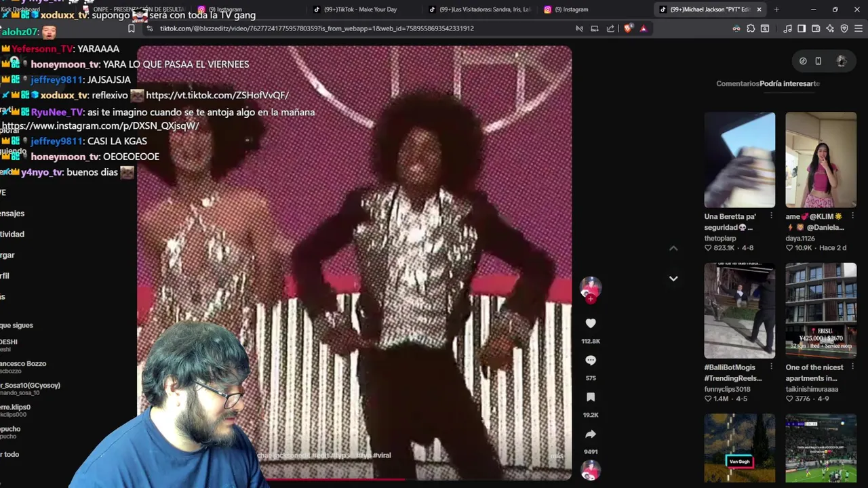The width and height of the screenshot is (868, 488).
Task: Go to previous video with up chevron
Action: pyautogui.click(x=673, y=249)
